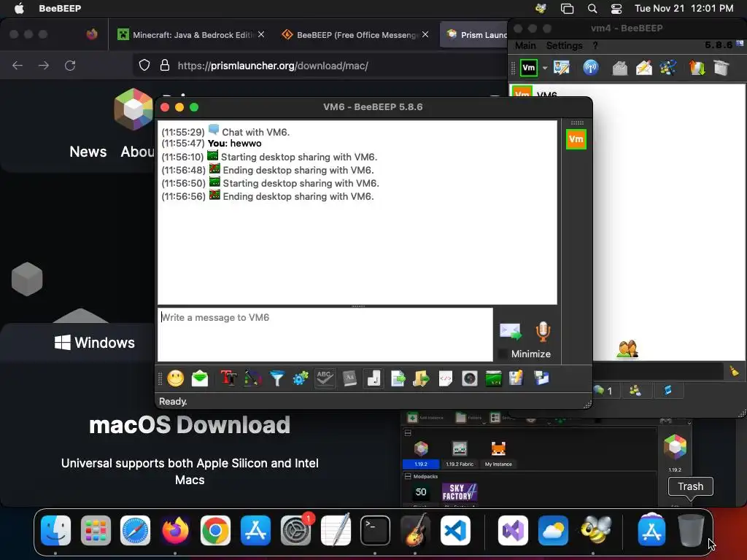The image size is (747, 560).
Task: Open Terminal from the Dock
Action: point(375,530)
